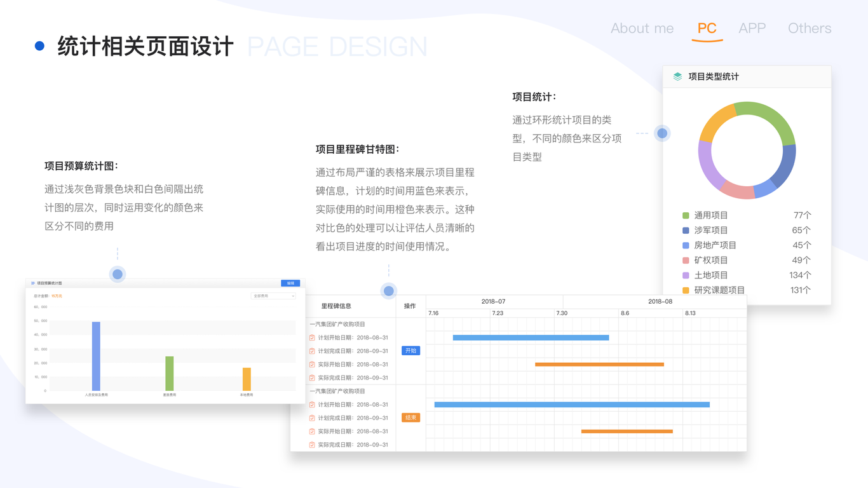
Task: Click clipboard icon for 计划完成日期 in 开始 group
Action: click(x=312, y=351)
